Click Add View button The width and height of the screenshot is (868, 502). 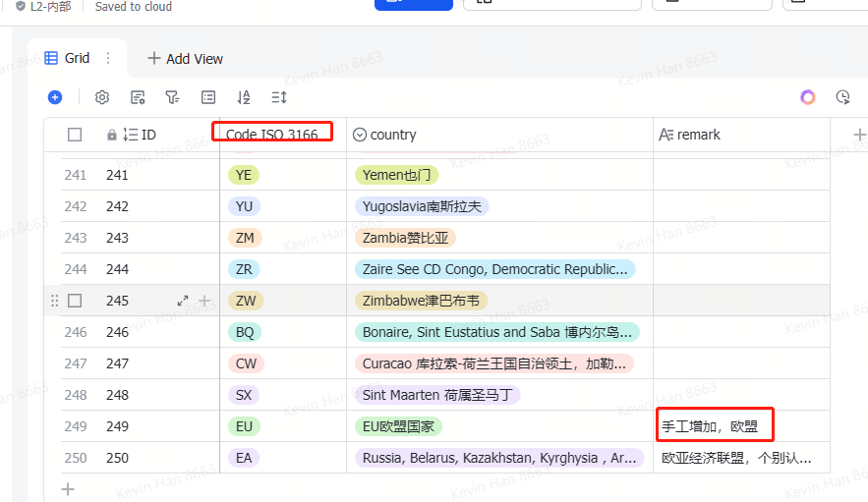(x=186, y=59)
